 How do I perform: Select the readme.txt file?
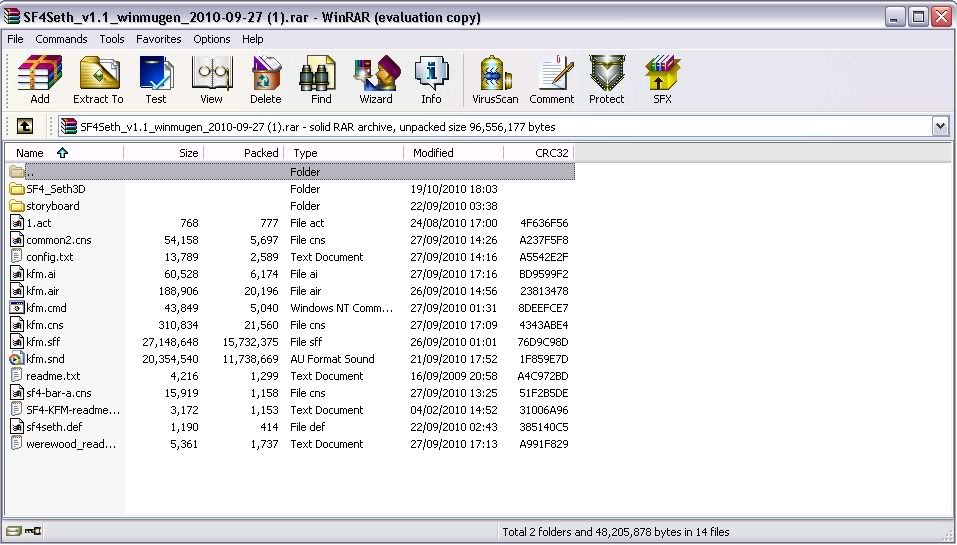[x=53, y=376]
